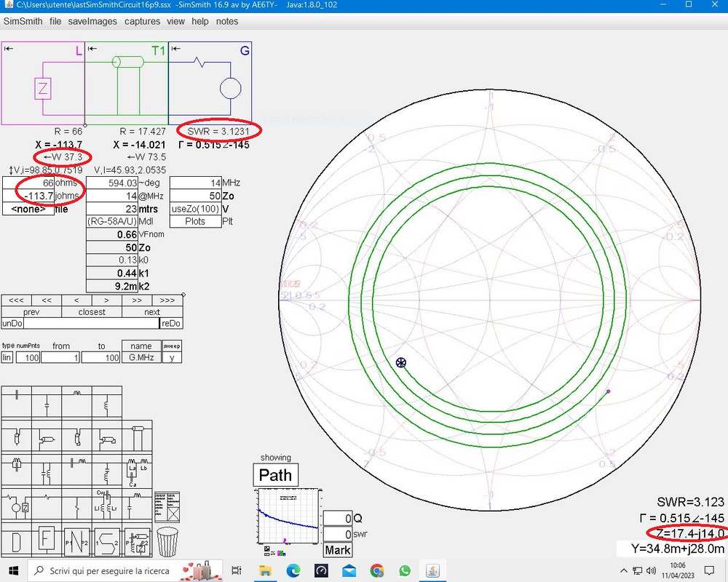The image size is (728, 582).
Task: Open the G.MHz sweep name selector
Action: click(x=141, y=357)
